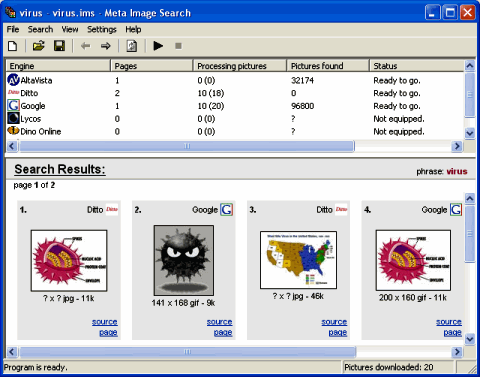The height and width of the screenshot is (377, 480).
Task: Open page link of result 4
Action: [452, 332]
